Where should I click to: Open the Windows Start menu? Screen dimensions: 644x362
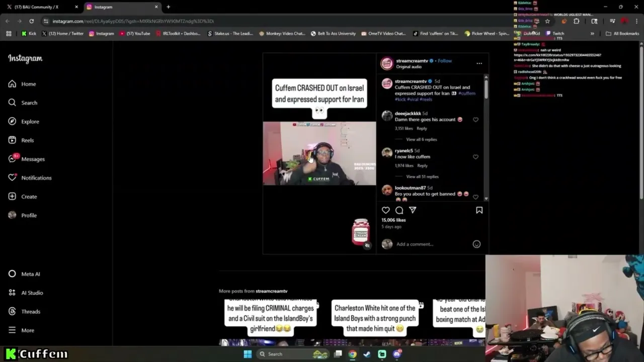tap(248, 354)
